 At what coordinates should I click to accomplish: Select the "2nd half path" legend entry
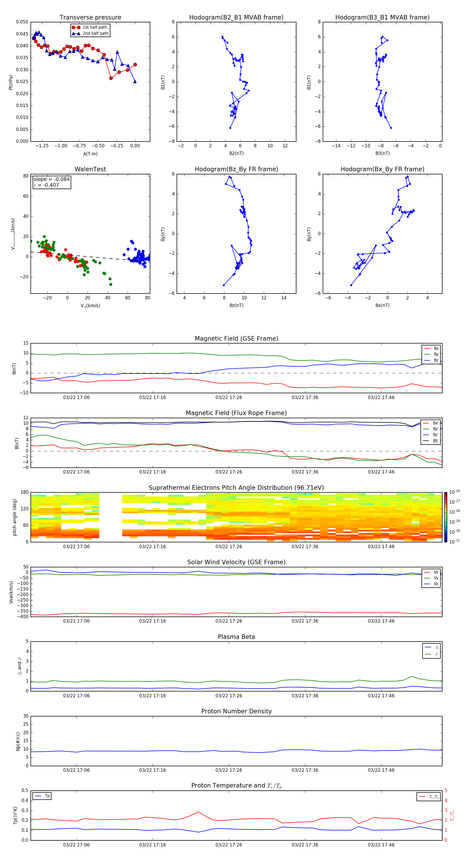90,33
